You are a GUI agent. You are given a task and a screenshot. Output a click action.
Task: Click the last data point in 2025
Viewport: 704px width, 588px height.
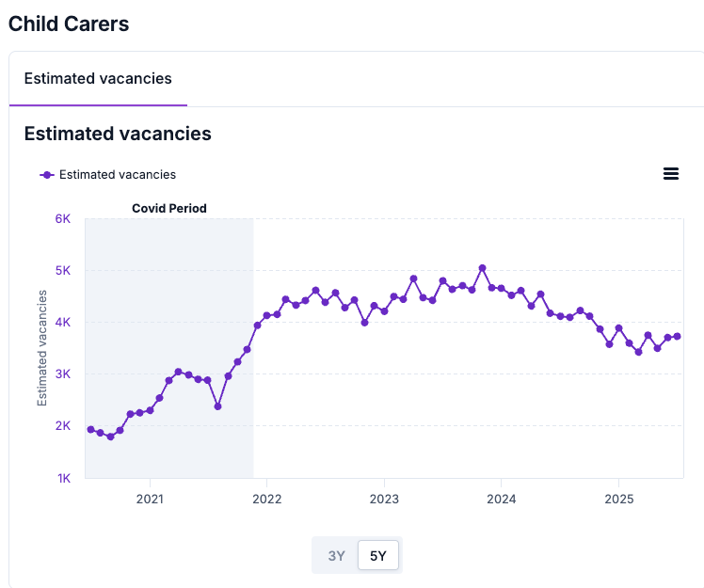click(x=677, y=336)
